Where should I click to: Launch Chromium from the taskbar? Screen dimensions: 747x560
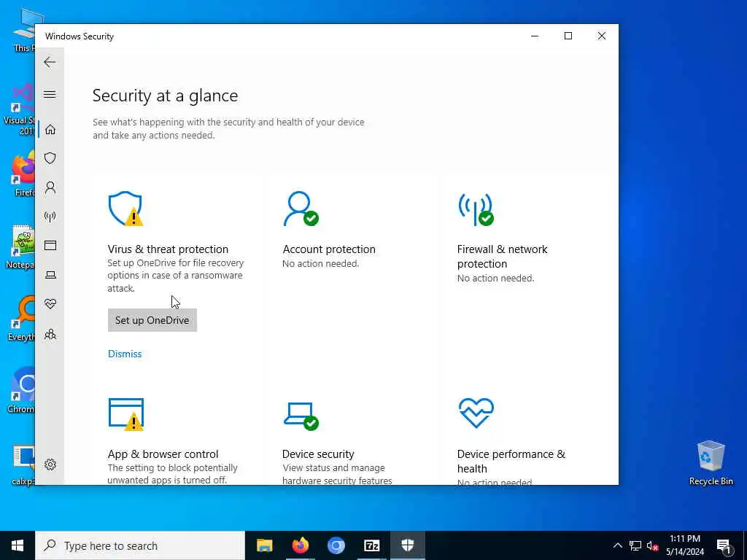click(336, 545)
